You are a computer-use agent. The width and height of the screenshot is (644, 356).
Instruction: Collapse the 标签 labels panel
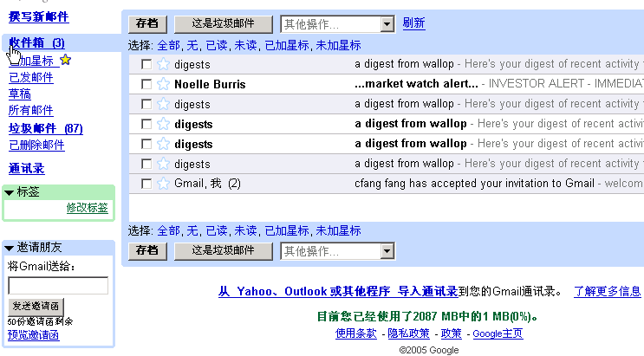10,192
